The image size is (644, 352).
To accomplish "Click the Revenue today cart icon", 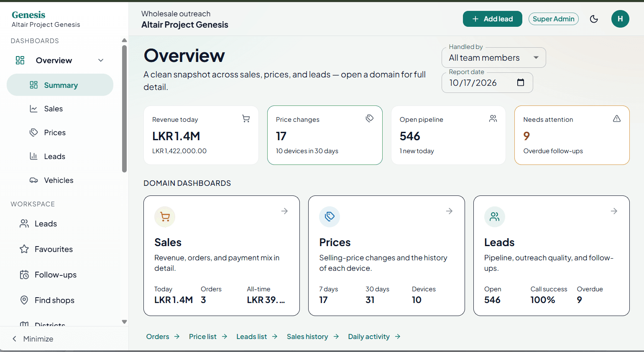I will click(x=246, y=119).
